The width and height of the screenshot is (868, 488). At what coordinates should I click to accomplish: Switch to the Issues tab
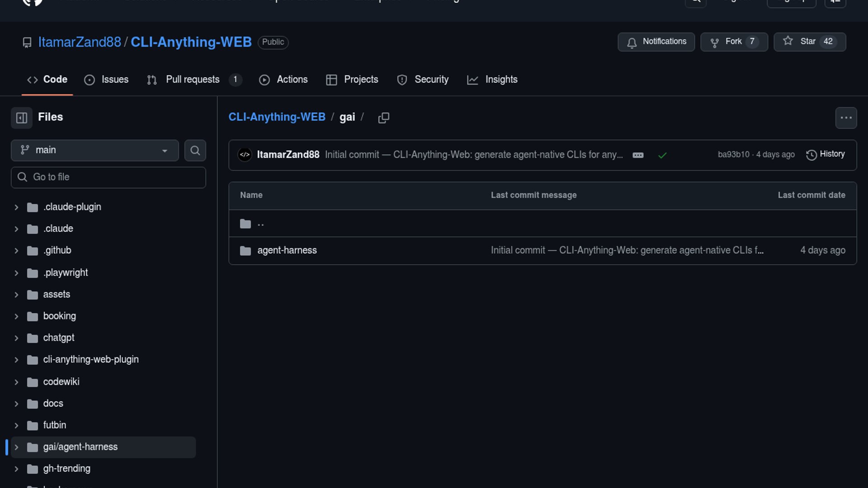click(107, 80)
